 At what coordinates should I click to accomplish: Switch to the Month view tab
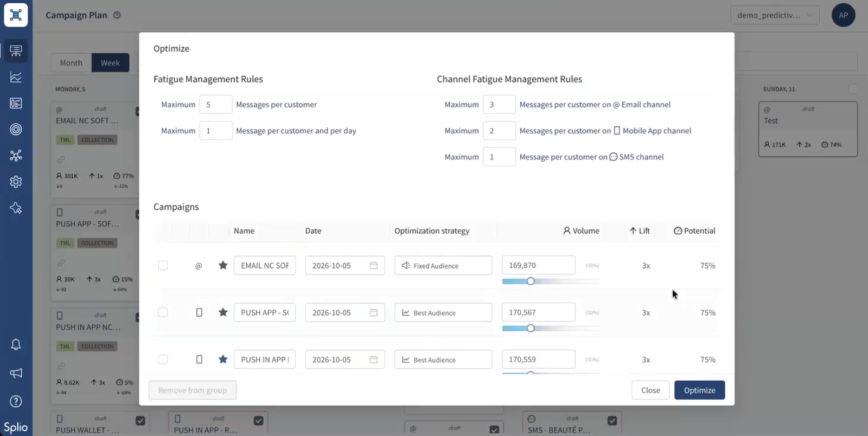71,63
